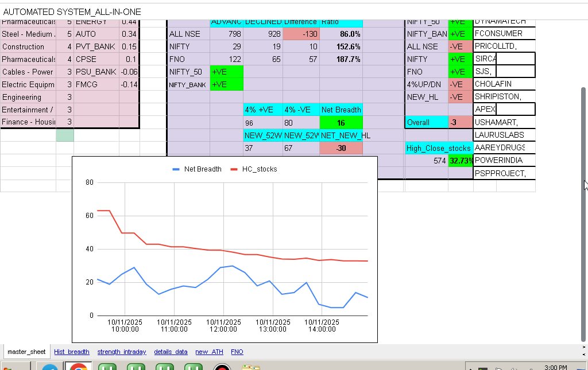This screenshot has height=370, width=588.
Task: Switch to the FNO sheet tab
Action: click(x=237, y=352)
